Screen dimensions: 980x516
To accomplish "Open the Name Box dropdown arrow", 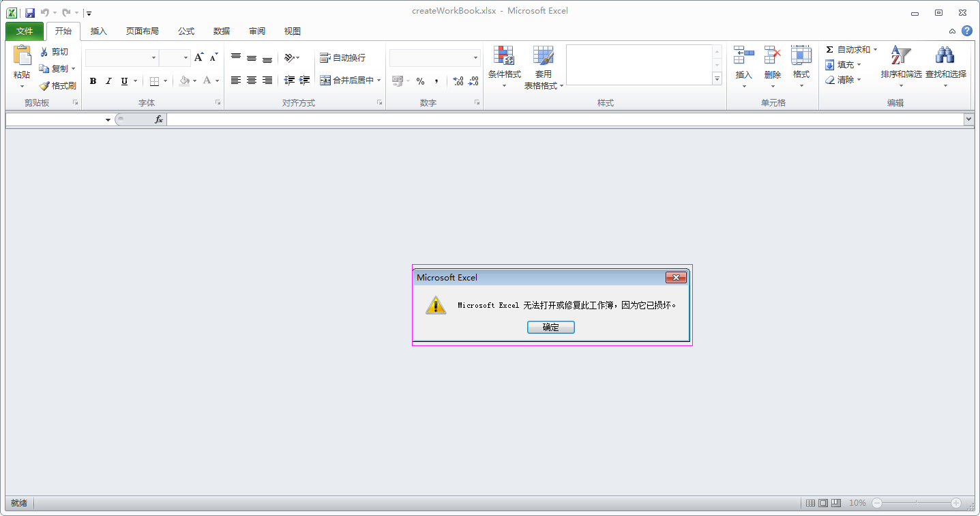I will click(108, 120).
